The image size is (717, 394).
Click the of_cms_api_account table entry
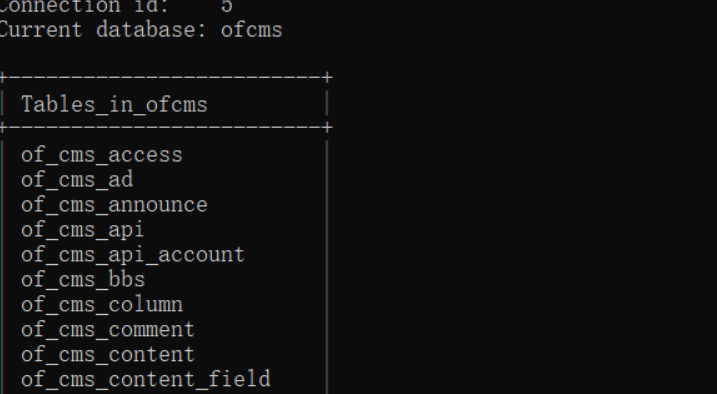(x=133, y=255)
